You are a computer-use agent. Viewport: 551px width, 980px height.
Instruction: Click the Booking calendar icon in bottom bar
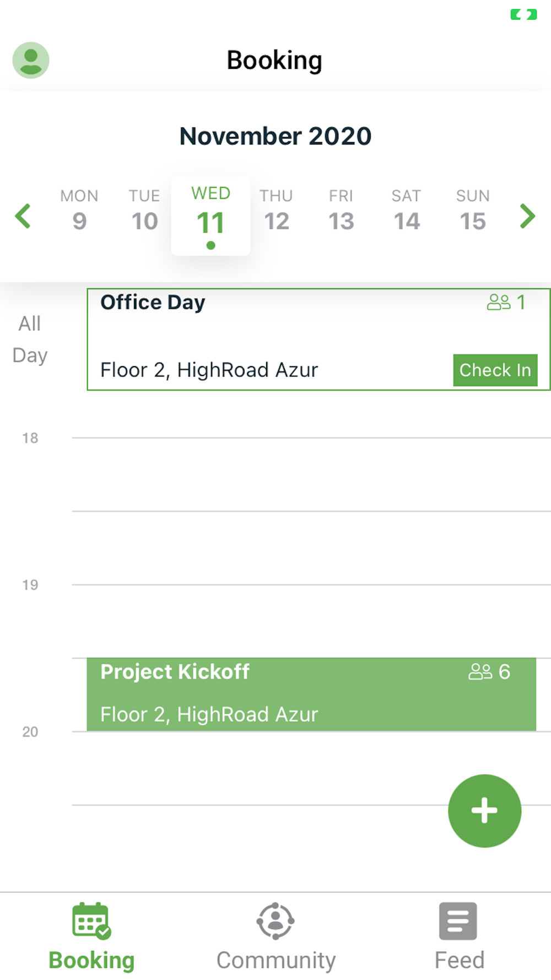91,920
